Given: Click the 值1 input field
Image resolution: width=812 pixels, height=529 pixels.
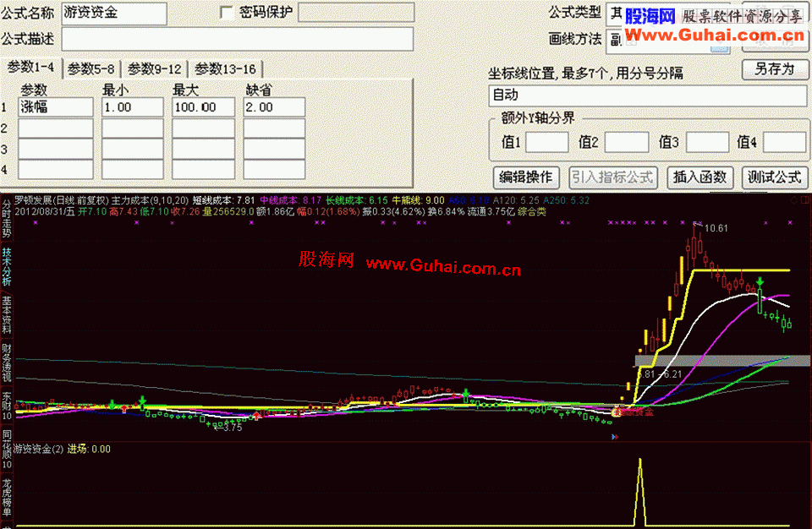Looking at the screenshot, I should click(547, 142).
